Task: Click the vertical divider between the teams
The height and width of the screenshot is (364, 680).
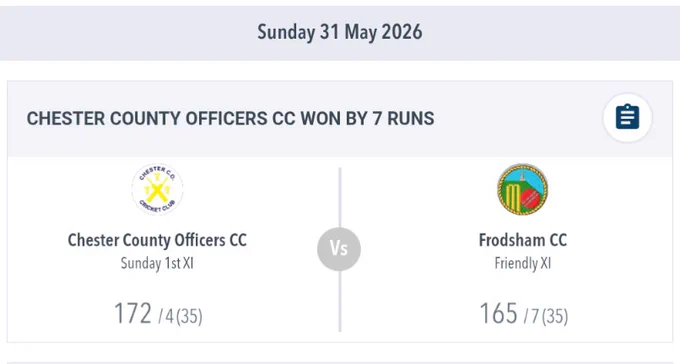Action: (340, 249)
